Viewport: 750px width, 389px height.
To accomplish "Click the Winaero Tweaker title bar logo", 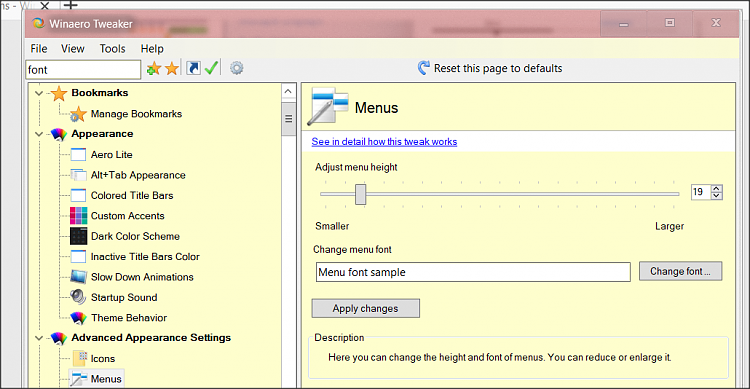I will coord(38,23).
